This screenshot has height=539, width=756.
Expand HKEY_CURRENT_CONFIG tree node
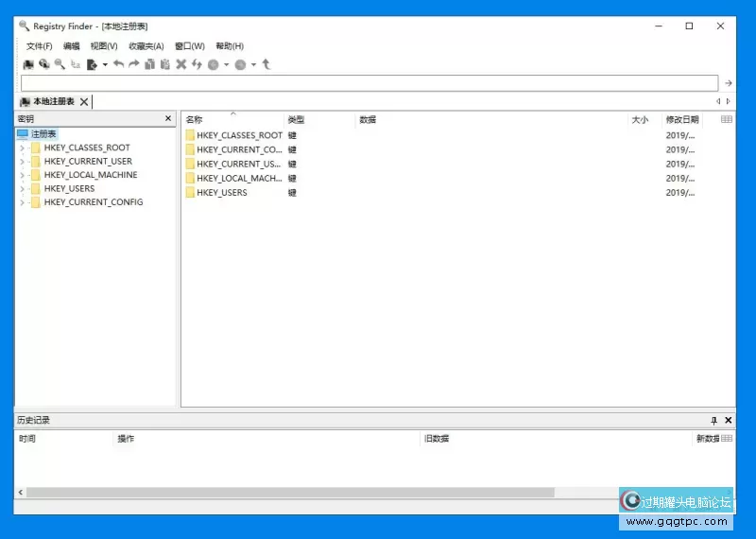tap(22, 202)
